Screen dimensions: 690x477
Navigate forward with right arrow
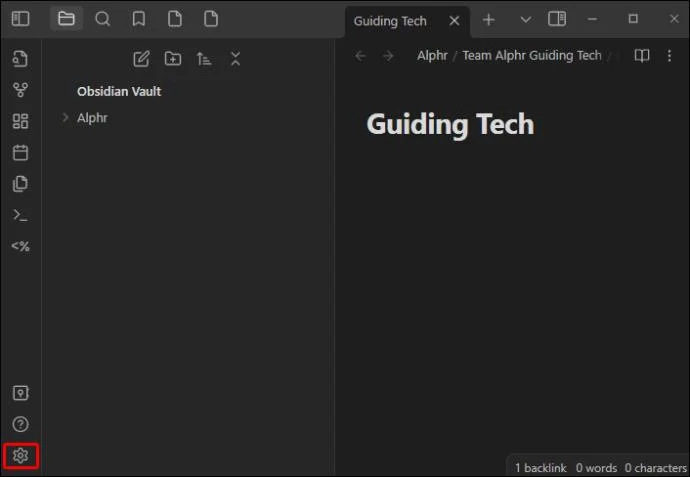click(388, 56)
